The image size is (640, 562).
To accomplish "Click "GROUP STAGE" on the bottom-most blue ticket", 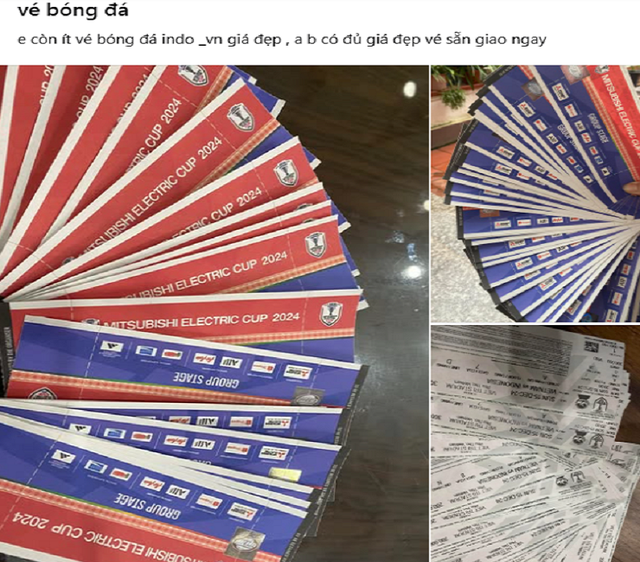I will (x=147, y=505).
